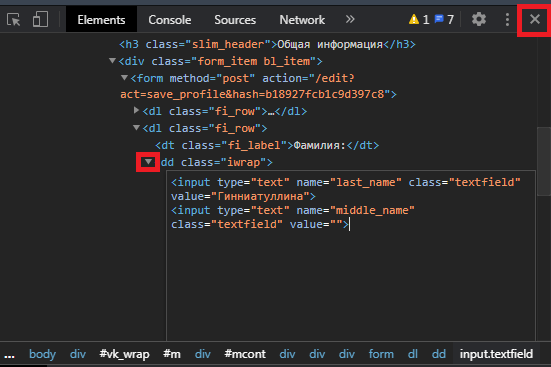The width and height of the screenshot is (551, 367).
Task: Expand the collapsed dl fi_row node
Action: coord(136,110)
